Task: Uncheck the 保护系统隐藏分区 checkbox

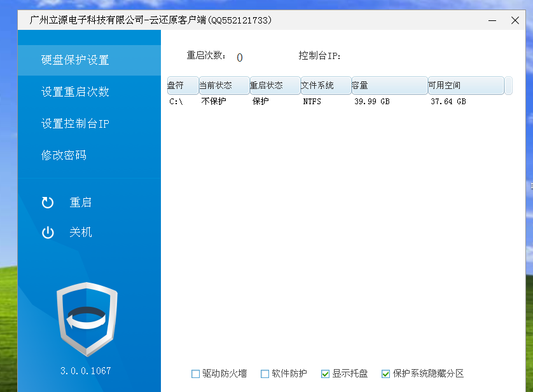Action: pos(386,374)
